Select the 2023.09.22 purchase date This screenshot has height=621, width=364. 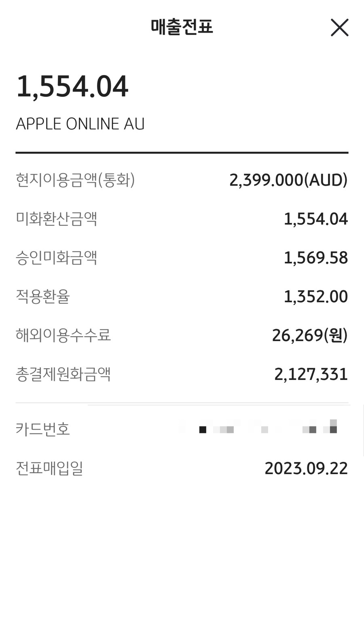click(306, 468)
